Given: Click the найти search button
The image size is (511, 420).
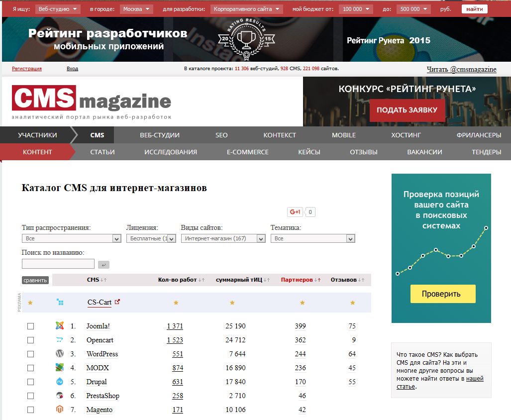Looking at the screenshot, I should pyautogui.click(x=475, y=9).
